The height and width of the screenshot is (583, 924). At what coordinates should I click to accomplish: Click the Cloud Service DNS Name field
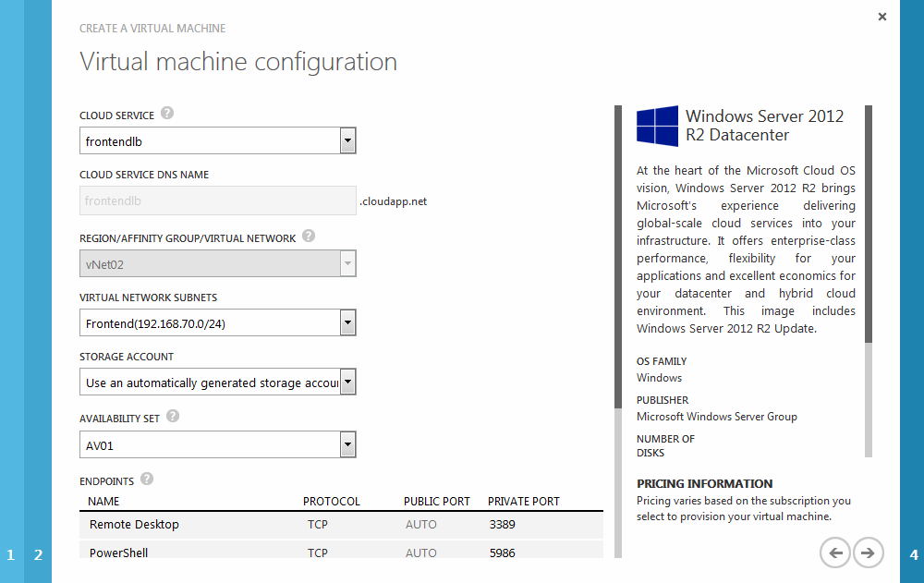click(218, 200)
